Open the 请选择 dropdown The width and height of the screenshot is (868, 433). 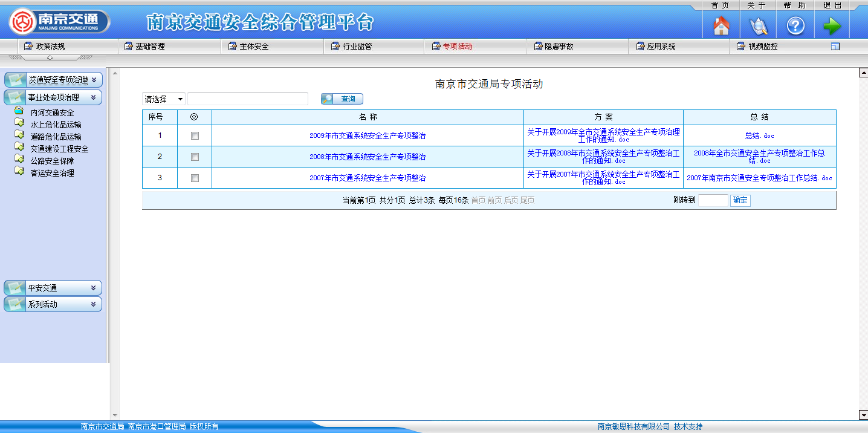(x=164, y=99)
